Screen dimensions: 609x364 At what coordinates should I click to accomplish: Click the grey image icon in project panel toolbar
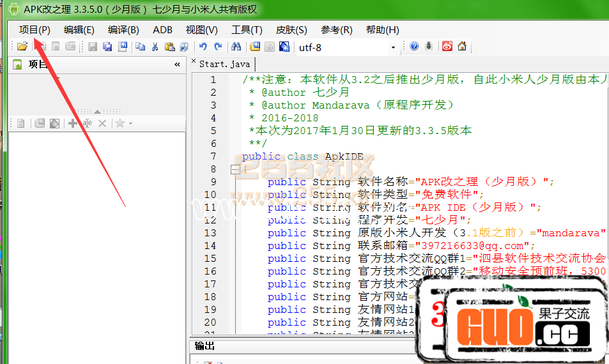(54, 123)
